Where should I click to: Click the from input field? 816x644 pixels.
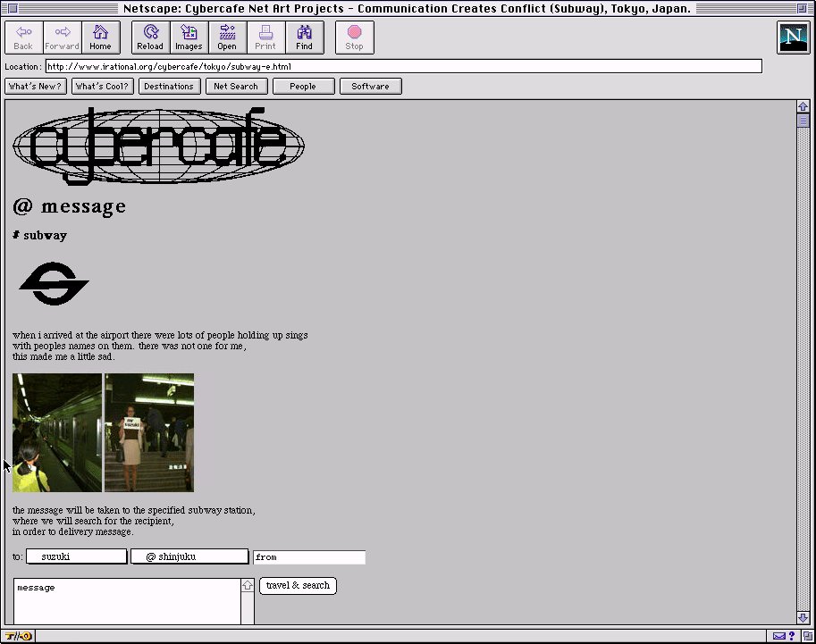coord(309,557)
